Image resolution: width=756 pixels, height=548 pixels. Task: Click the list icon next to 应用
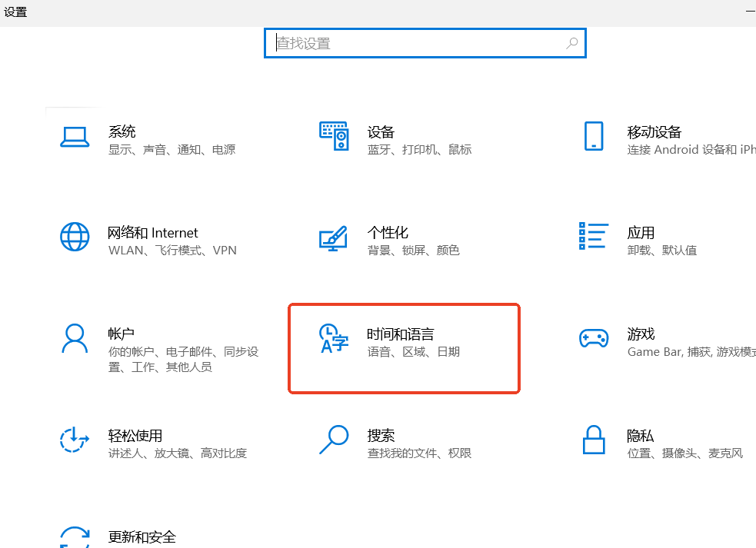593,237
